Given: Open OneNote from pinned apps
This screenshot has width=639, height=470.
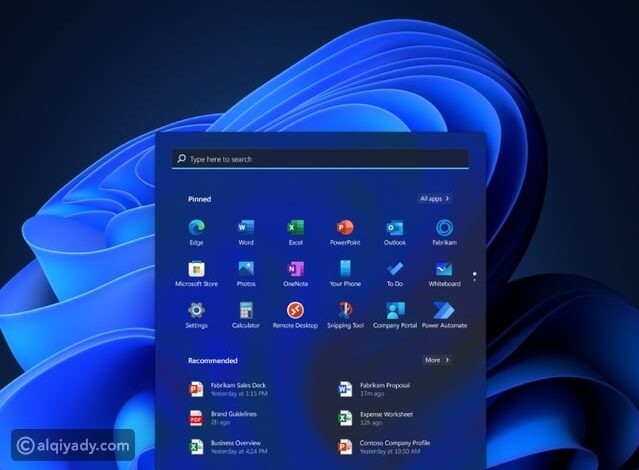Looking at the screenshot, I should pos(295,270).
